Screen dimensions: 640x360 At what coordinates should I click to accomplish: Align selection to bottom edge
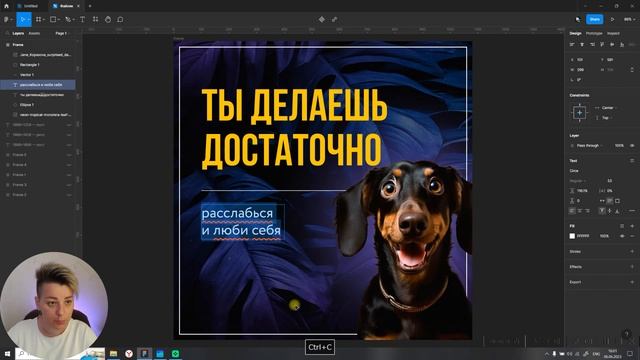(x=622, y=44)
